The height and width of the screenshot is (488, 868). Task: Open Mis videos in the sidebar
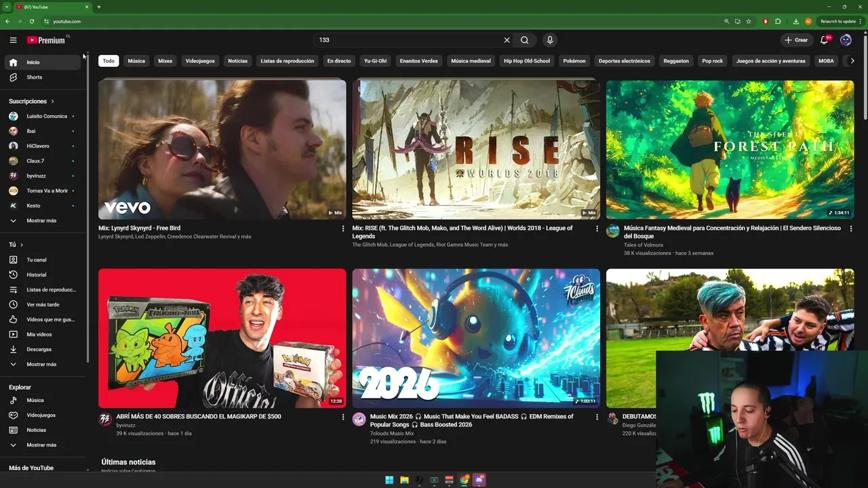44,334
